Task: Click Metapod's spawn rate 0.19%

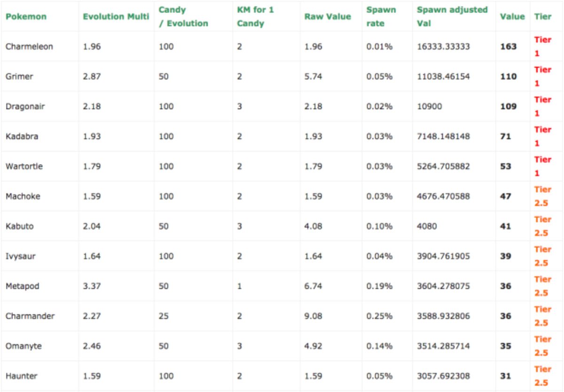Action: (x=379, y=286)
